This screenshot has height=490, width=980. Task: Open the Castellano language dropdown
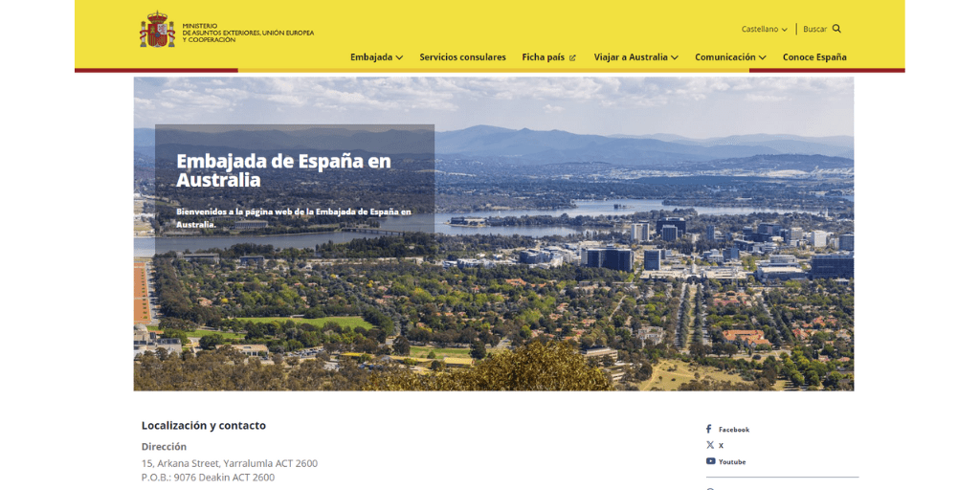pyautogui.click(x=765, y=30)
